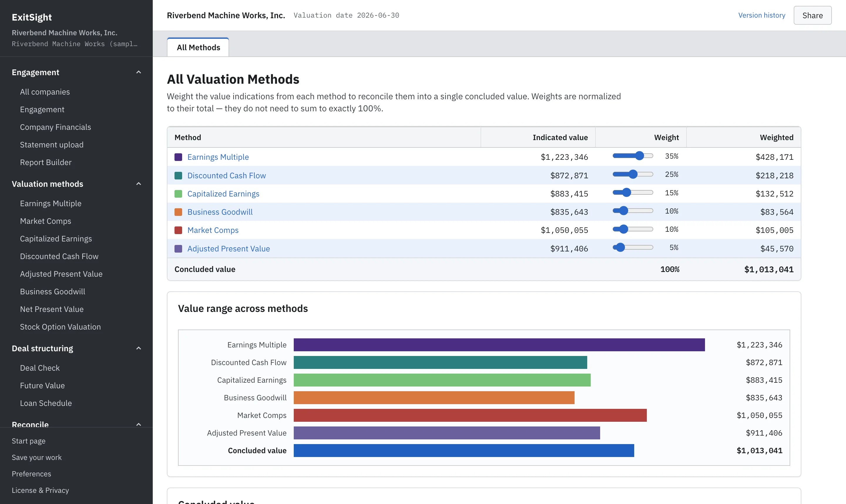Open Report Builder in sidebar
Screen dimensions: 846x504
(46, 162)
